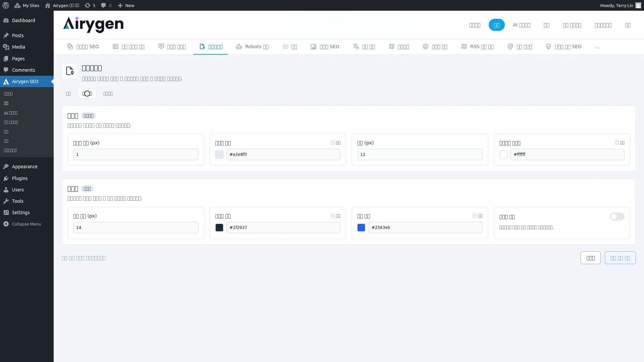
Task: Click the small reset link above #ffffff field
Action: click(620, 143)
